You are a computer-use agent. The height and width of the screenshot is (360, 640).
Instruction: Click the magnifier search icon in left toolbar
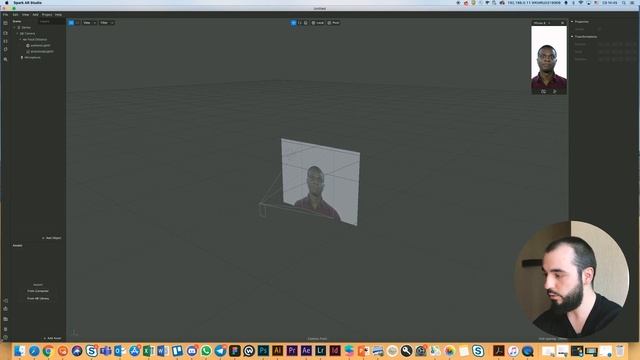(5, 59)
